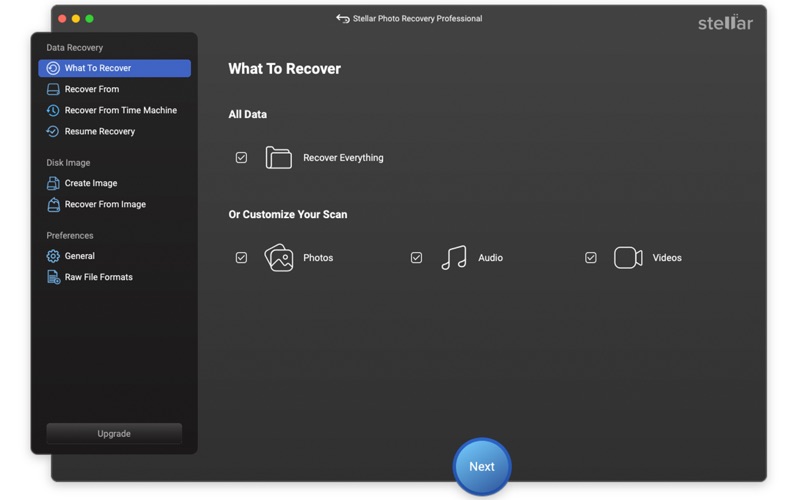Close the window with red button
The width and height of the screenshot is (800, 500).
pyautogui.click(x=62, y=19)
